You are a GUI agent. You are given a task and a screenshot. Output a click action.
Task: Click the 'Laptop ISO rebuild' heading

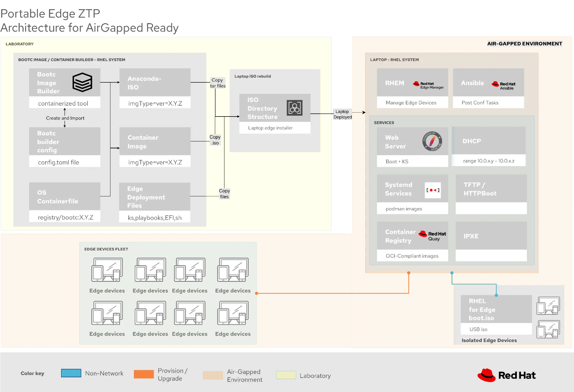(x=253, y=76)
